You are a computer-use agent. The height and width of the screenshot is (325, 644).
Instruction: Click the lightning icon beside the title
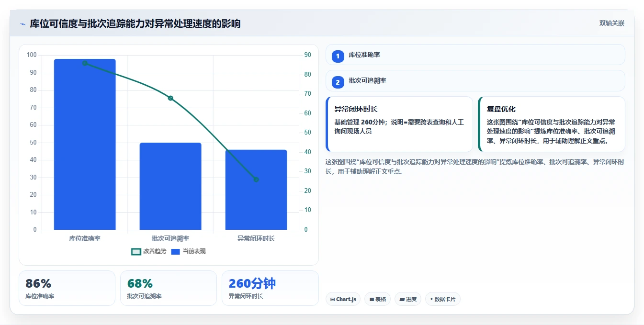click(x=23, y=24)
